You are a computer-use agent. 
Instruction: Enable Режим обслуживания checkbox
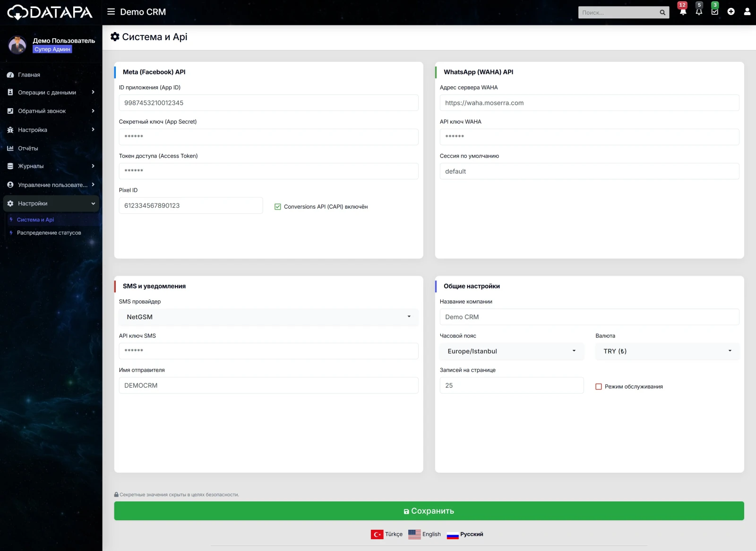(599, 387)
